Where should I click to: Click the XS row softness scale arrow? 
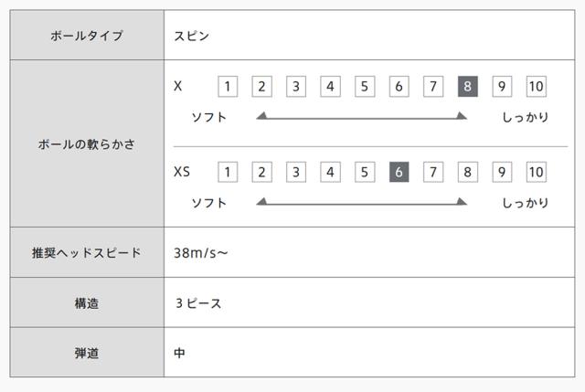[x=362, y=202]
